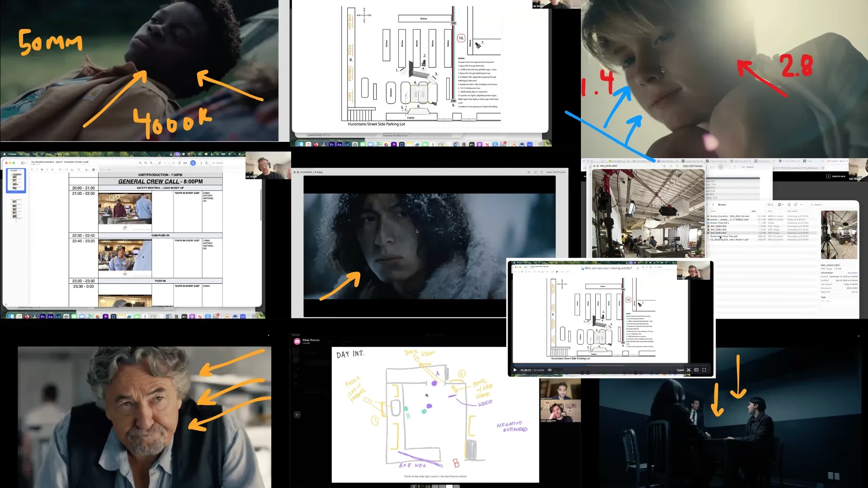Sort Breton files by the Size column
The image size is (868, 488).
coord(754,211)
